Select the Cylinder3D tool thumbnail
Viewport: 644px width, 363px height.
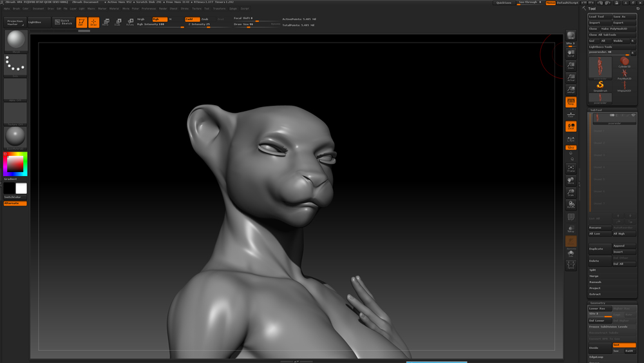[x=624, y=62]
